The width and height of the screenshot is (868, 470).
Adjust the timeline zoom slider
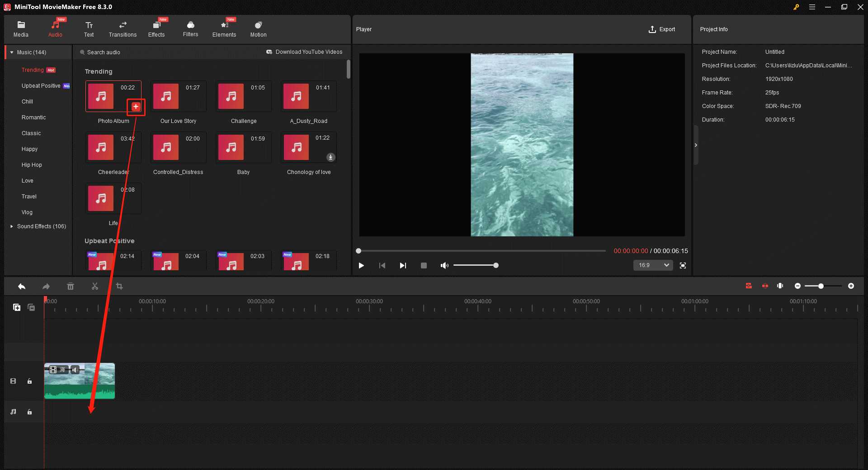pos(823,286)
